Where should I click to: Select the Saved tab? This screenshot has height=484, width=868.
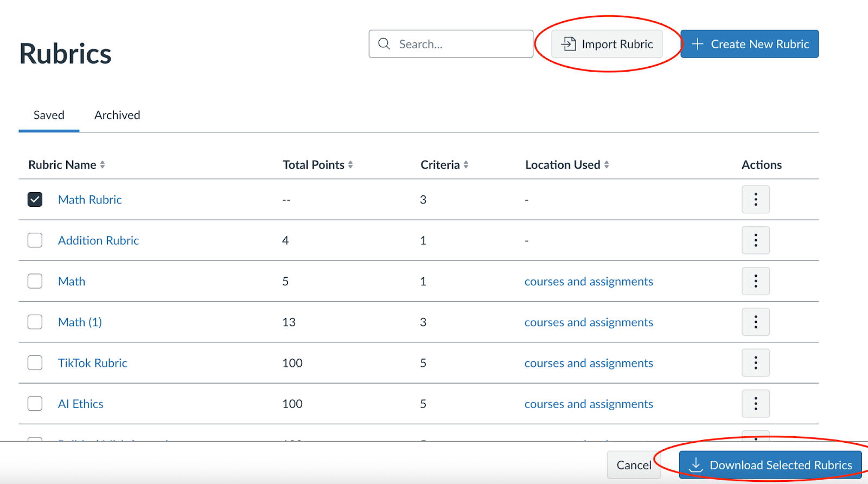49,115
